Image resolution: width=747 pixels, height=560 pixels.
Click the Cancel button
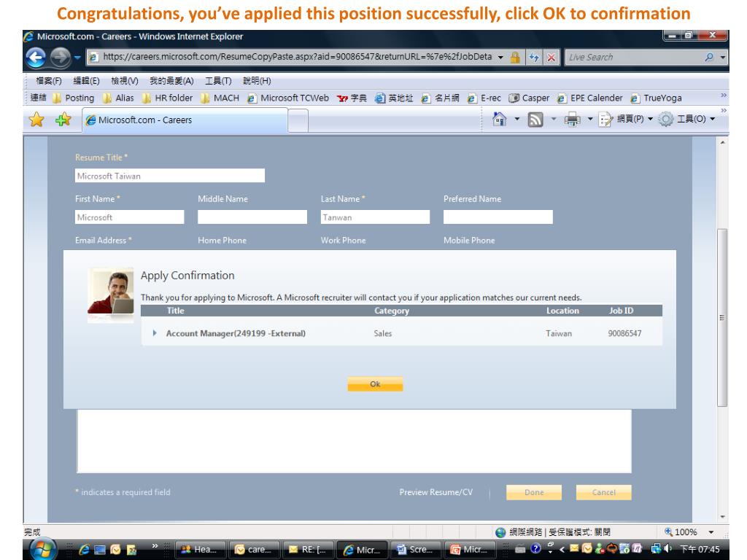pos(603,492)
